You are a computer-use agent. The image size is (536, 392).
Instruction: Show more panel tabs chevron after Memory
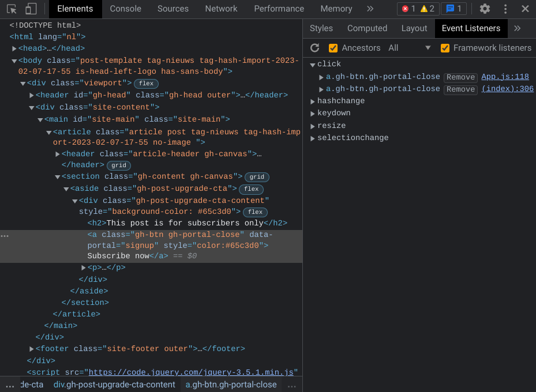(x=370, y=9)
